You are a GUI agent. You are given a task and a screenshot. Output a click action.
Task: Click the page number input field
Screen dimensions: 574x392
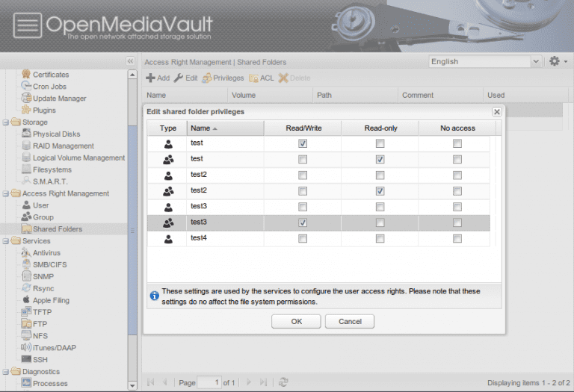point(209,382)
